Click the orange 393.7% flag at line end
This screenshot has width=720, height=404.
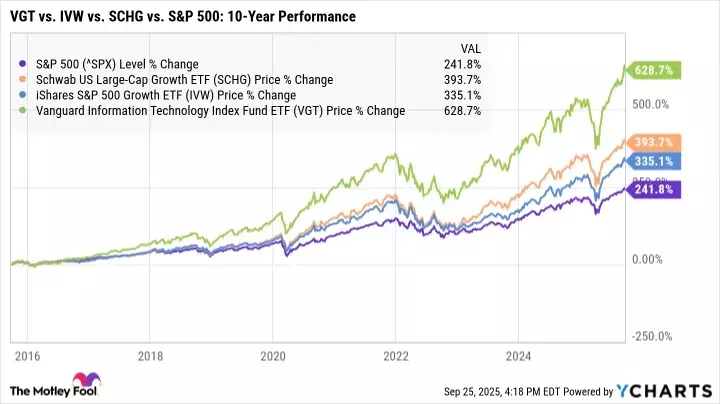pos(649,143)
